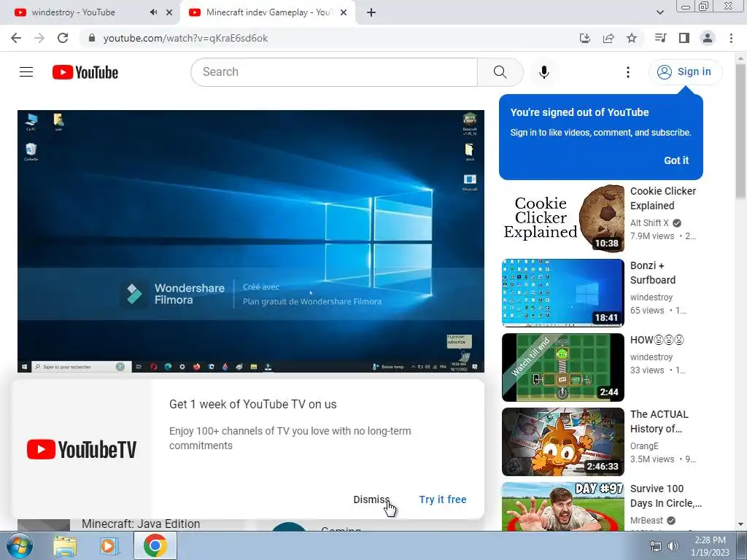The image size is (747, 560).
Task: Open the HOW video thumbnail by windestroy
Action: point(562,367)
